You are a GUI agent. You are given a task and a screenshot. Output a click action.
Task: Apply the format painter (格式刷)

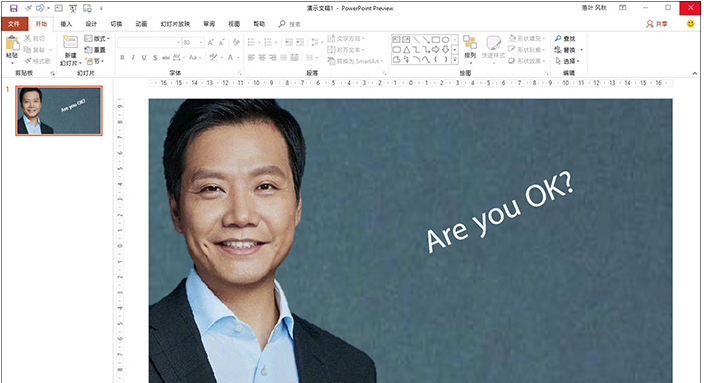(x=37, y=61)
